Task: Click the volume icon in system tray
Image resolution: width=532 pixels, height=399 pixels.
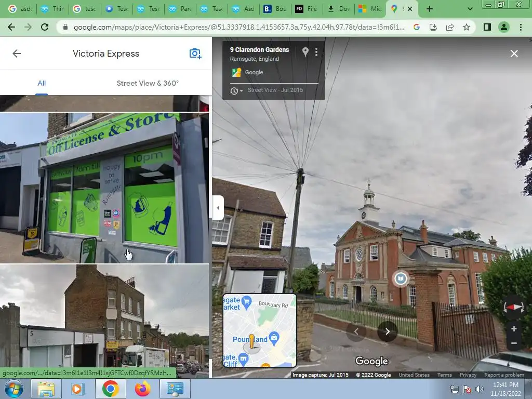Action: click(x=479, y=389)
